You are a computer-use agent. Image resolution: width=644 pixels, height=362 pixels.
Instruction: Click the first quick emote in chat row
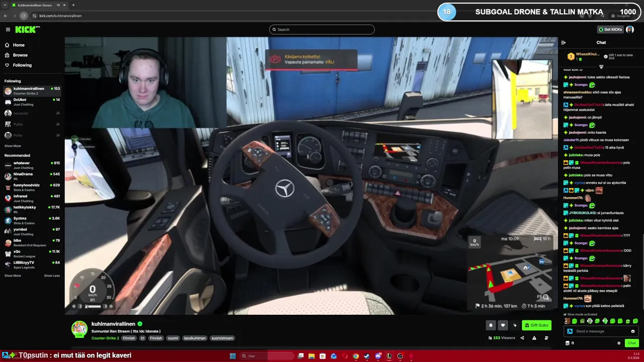tap(568, 321)
